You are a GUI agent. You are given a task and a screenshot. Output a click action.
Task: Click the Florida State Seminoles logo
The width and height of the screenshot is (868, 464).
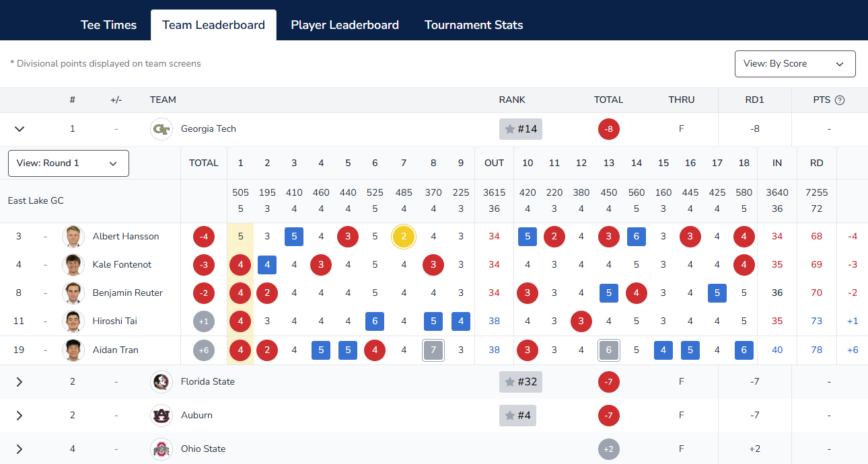tap(161, 382)
